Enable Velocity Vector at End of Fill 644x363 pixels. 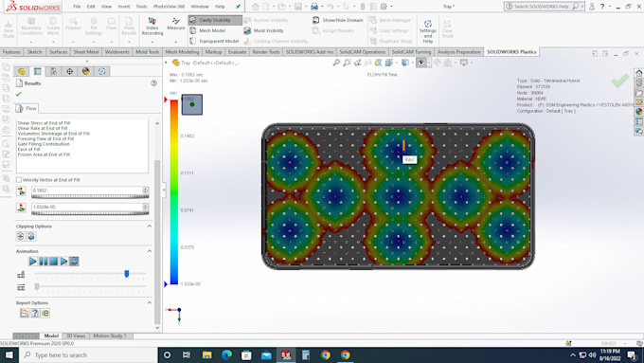[x=19, y=180]
